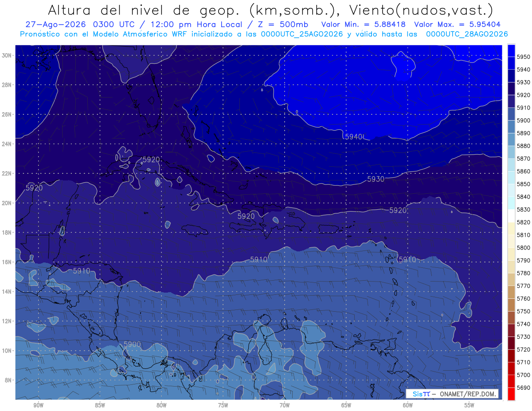
Task: Click the 70W longitude axis label
Action: pos(285,405)
